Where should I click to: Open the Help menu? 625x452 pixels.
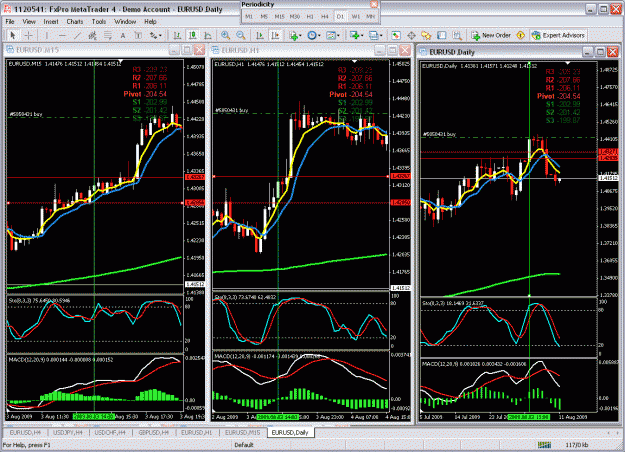(x=150, y=22)
